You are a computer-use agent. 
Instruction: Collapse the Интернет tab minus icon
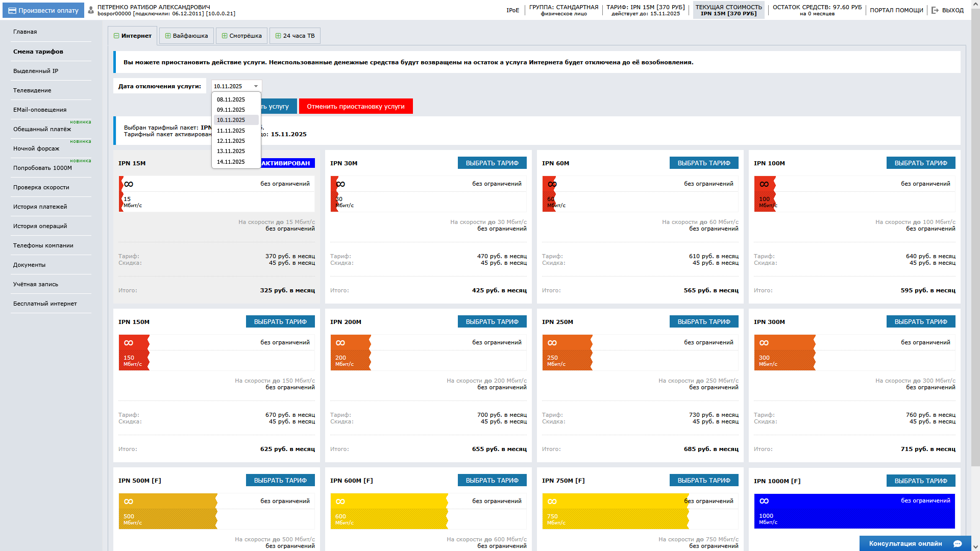(116, 36)
